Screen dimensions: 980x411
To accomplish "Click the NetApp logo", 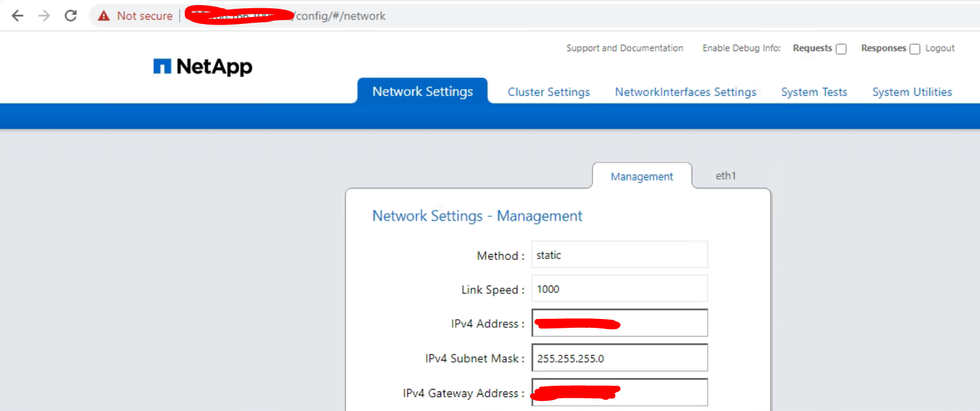I will point(203,67).
